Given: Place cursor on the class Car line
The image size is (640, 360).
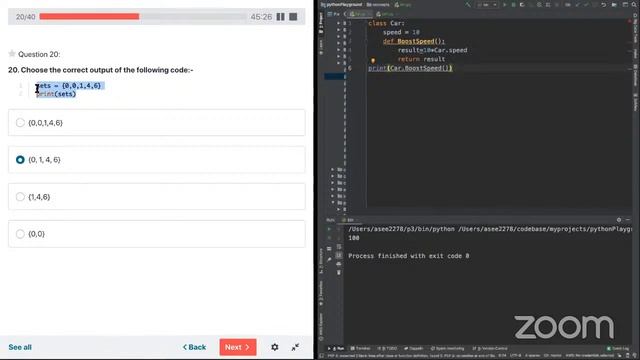Looking at the screenshot, I should tap(386, 23).
